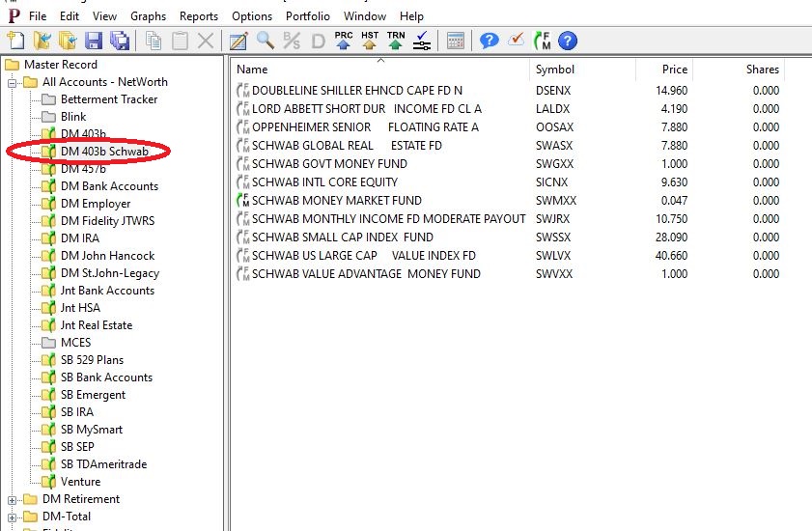This screenshot has width=812, height=531.
Task: Click the B/S buy-sell toolbar icon
Action: point(292,41)
